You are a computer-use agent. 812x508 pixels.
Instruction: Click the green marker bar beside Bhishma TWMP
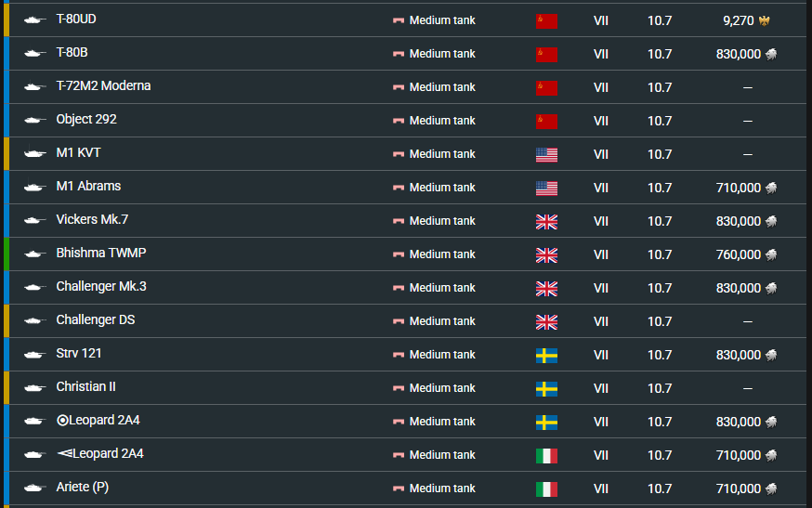tap(7, 254)
